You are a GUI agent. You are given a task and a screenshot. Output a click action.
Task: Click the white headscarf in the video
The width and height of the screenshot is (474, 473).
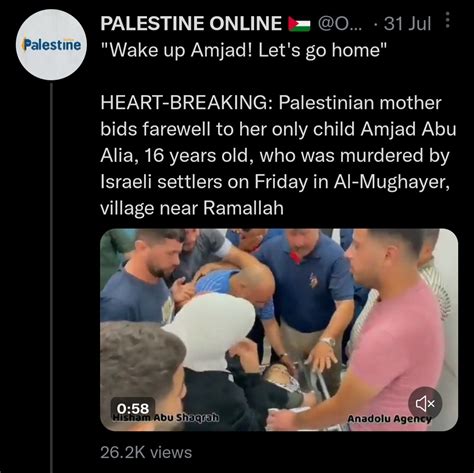coord(210,328)
